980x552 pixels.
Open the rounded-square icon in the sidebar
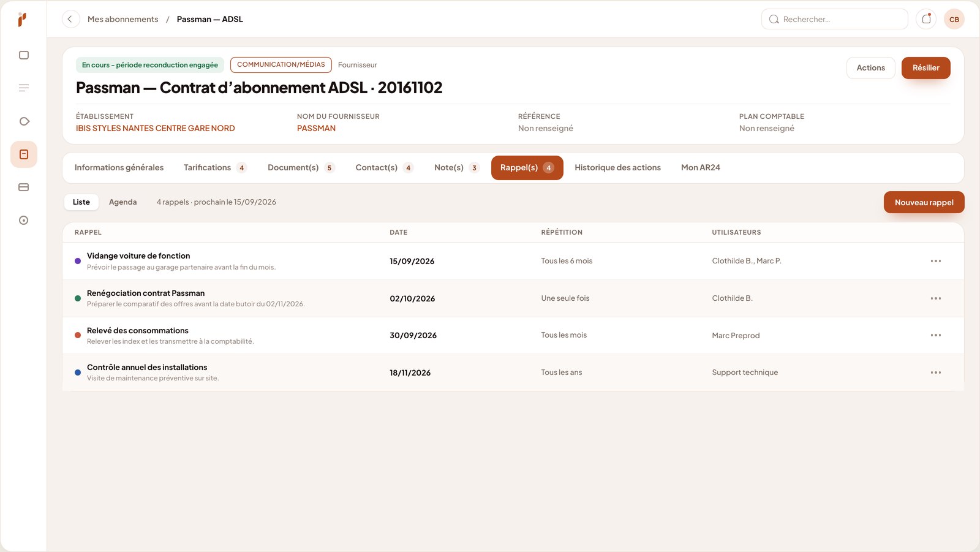pos(24,55)
